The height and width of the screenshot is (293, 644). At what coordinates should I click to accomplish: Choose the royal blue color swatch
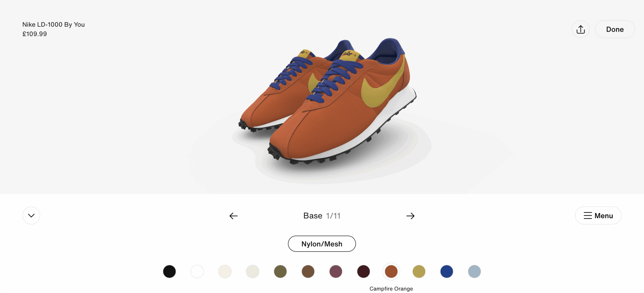coord(447,271)
